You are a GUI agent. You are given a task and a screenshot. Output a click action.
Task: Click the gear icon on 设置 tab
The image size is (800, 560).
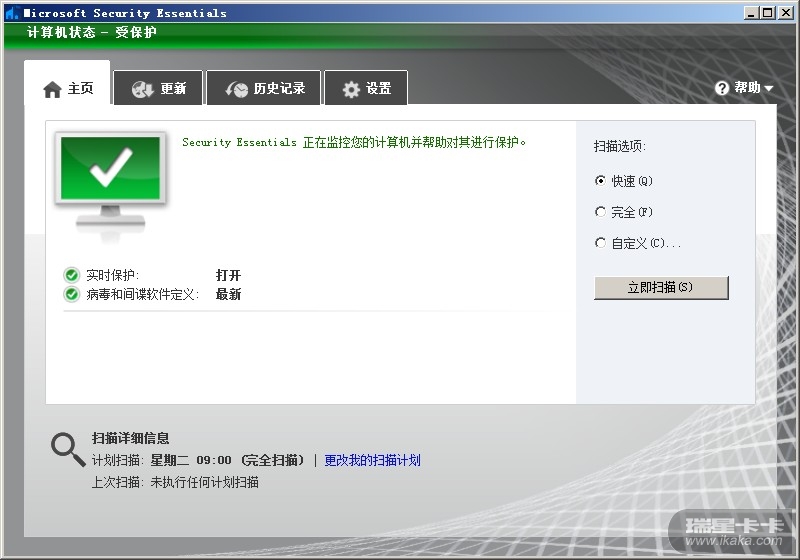pyautogui.click(x=351, y=90)
